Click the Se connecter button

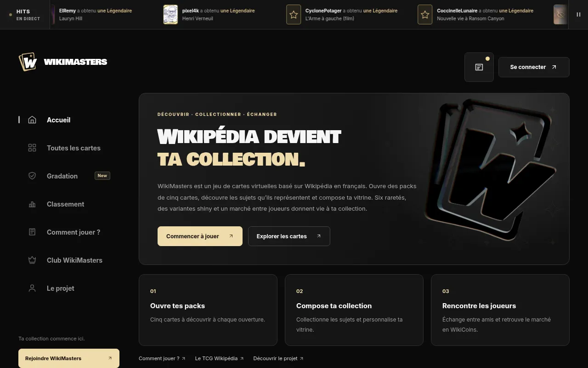tap(534, 67)
